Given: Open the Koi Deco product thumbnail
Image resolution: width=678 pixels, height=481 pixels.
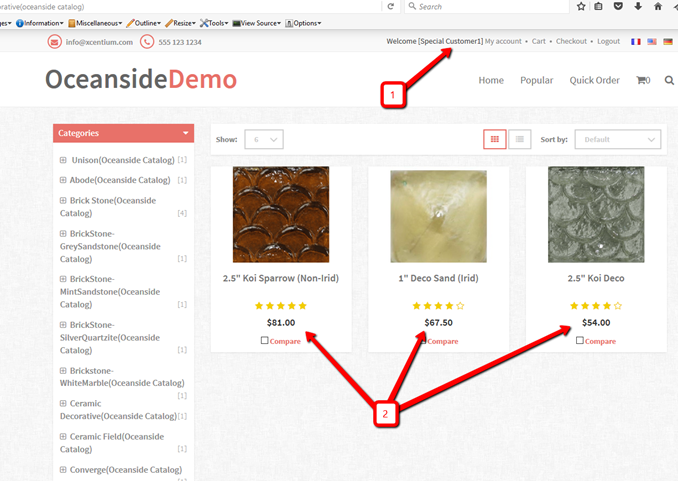Looking at the screenshot, I should click(596, 215).
